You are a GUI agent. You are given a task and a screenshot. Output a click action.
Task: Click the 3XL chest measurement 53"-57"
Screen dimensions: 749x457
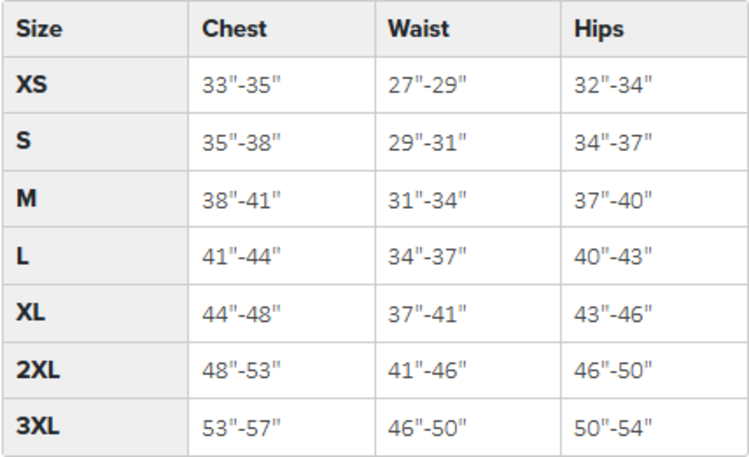[242, 427]
